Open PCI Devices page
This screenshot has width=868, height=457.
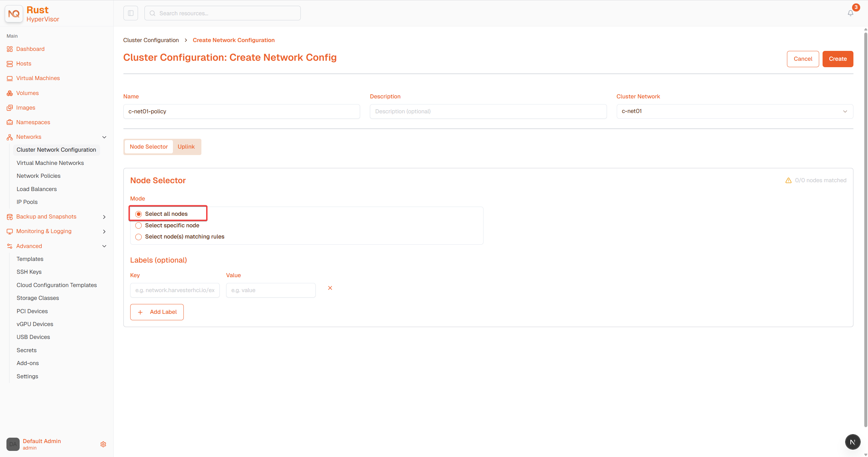[x=32, y=311]
